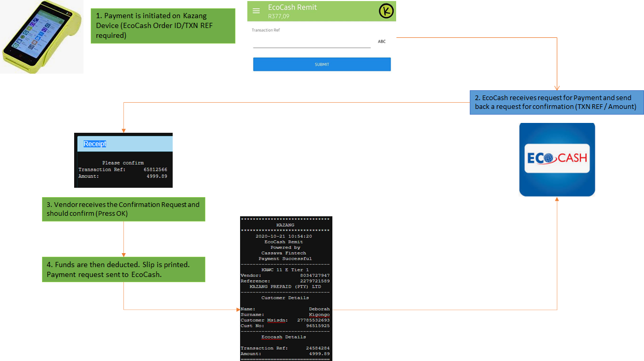The image size is (644, 361).
Task: Click Amount 4999.89 in confirmation screen
Action: coord(157,176)
